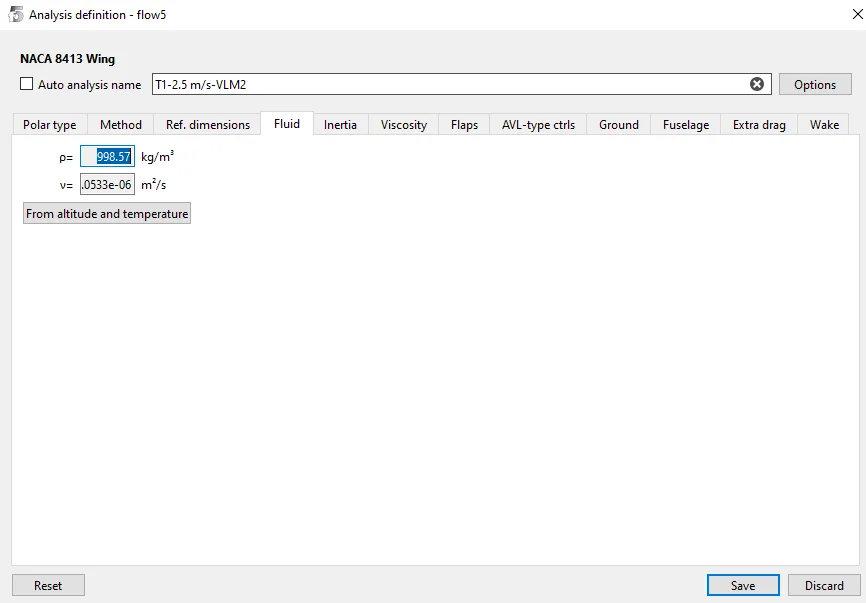This screenshot has width=866, height=603.
Task: Open the Viscosity tab
Action: [404, 125]
